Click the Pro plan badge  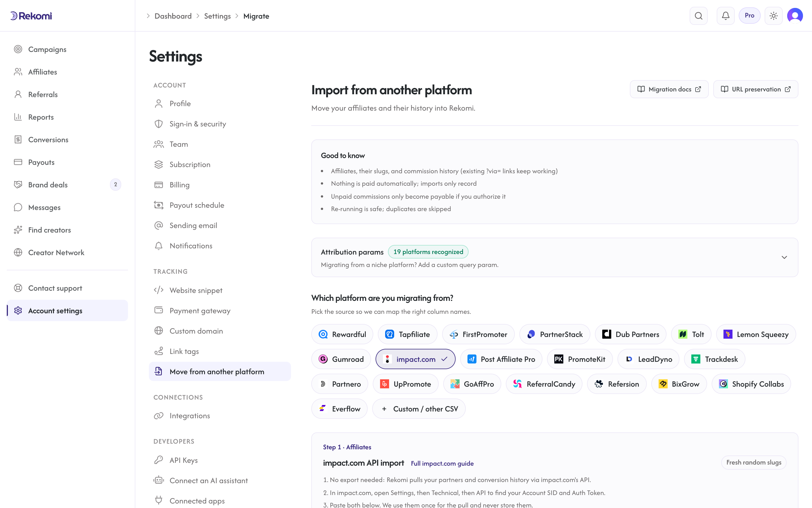click(749, 16)
